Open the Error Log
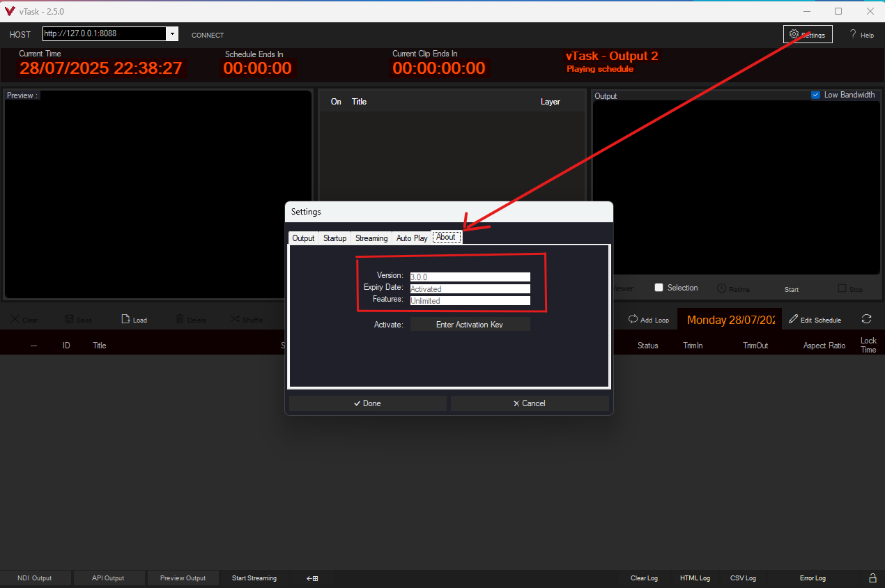This screenshot has width=885, height=588. (813, 578)
